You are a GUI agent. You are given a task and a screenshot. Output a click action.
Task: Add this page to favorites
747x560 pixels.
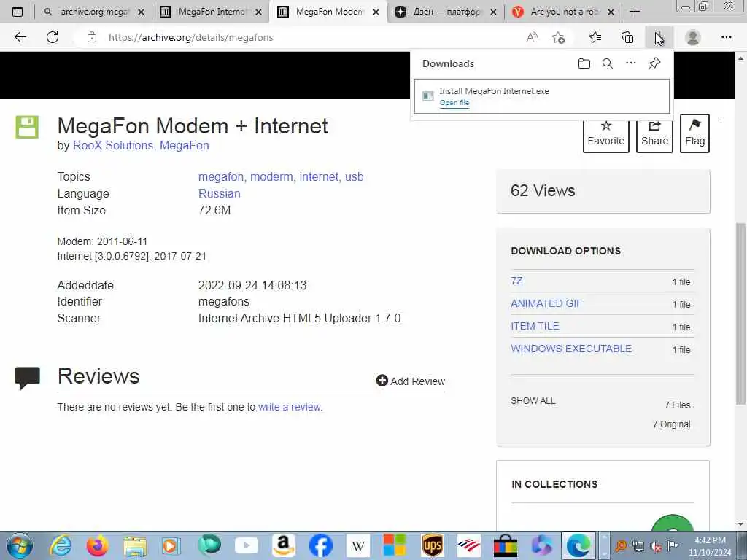click(x=558, y=37)
